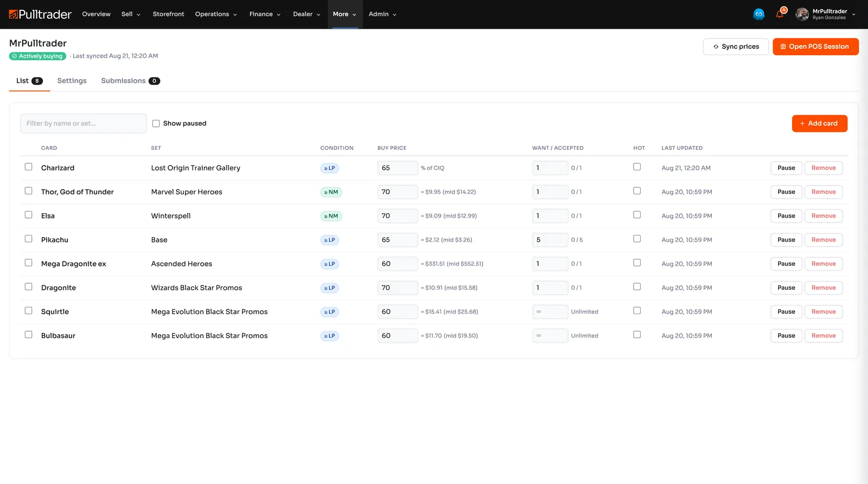Mark Pikachu as hot
The width and height of the screenshot is (868, 484).
point(637,239)
